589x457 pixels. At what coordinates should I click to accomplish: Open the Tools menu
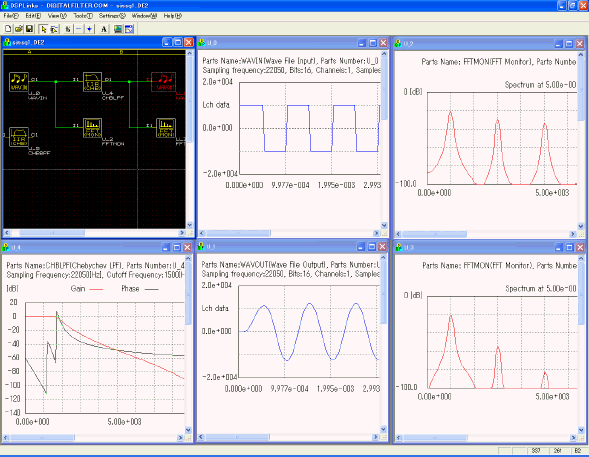point(83,16)
